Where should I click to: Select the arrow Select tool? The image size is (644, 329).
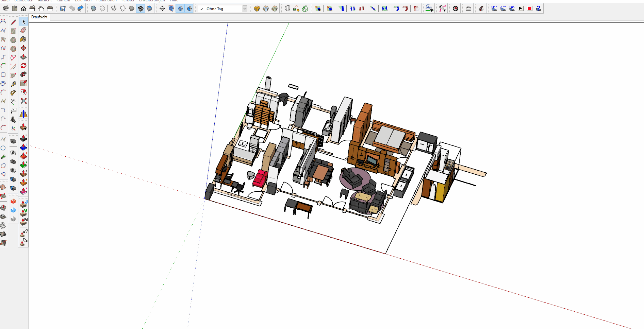pos(23,22)
